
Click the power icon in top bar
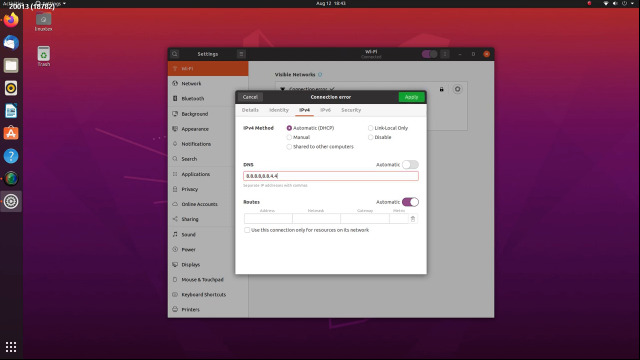click(x=624, y=3)
